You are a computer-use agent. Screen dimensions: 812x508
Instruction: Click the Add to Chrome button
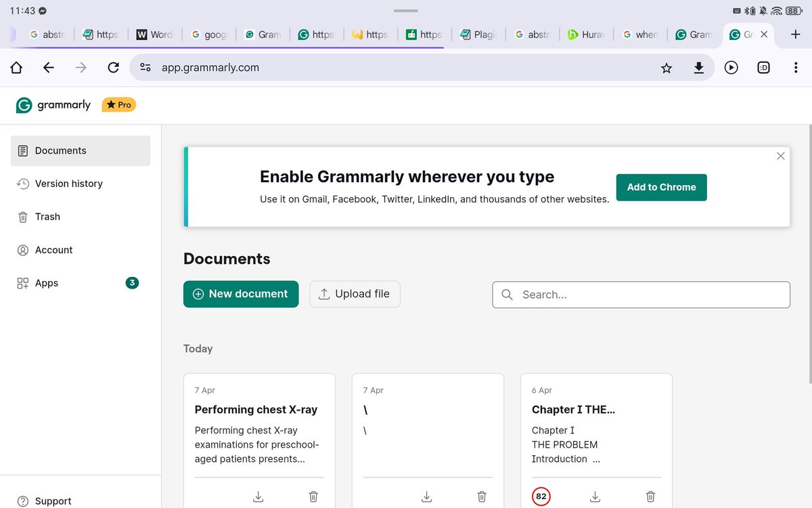(661, 188)
